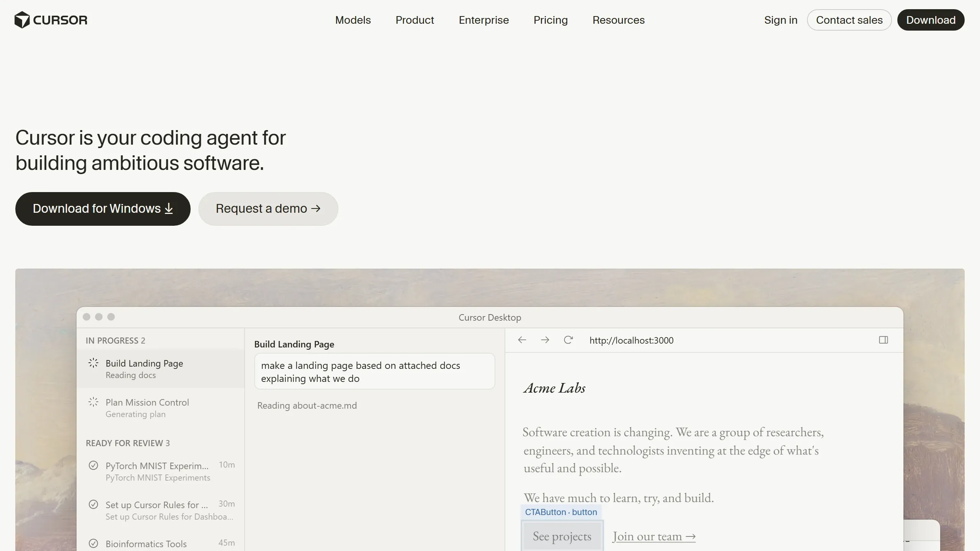This screenshot has height=551, width=980.
Task: Click the checkmark icon for PyTorch MNIST task
Action: 93,465
